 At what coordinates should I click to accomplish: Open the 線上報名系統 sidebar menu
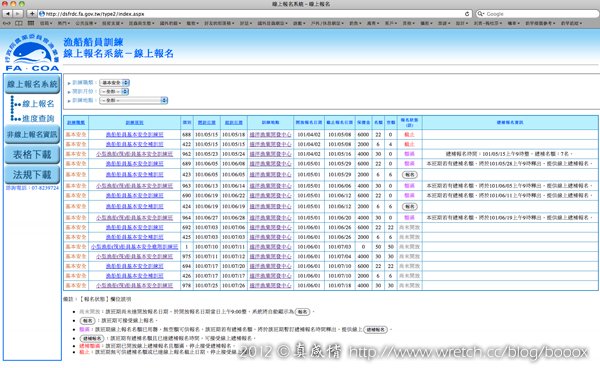(x=32, y=84)
